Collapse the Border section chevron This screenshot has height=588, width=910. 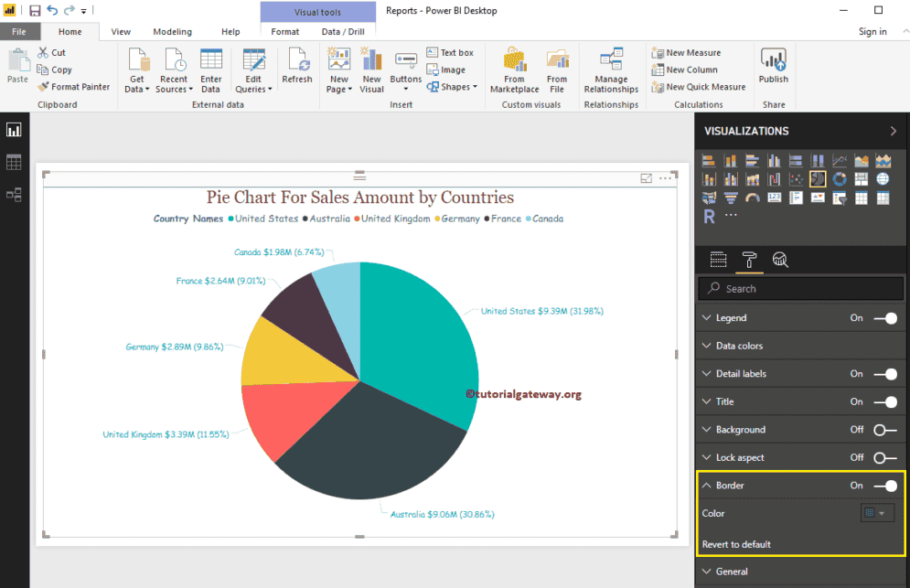[706, 486]
